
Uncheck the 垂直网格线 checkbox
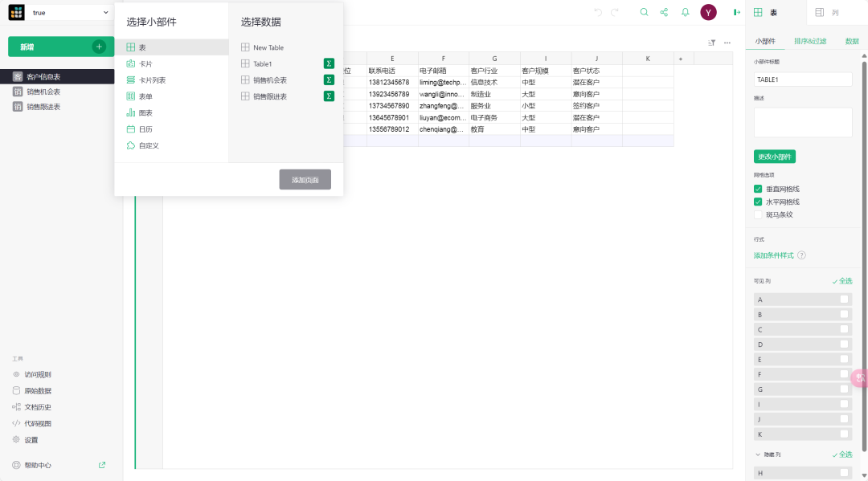click(x=758, y=189)
